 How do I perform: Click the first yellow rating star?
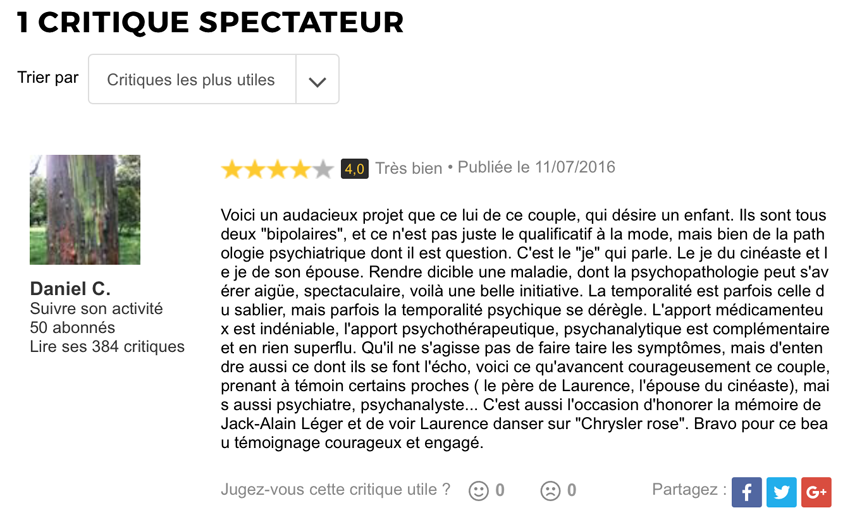[x=232, y=169]
